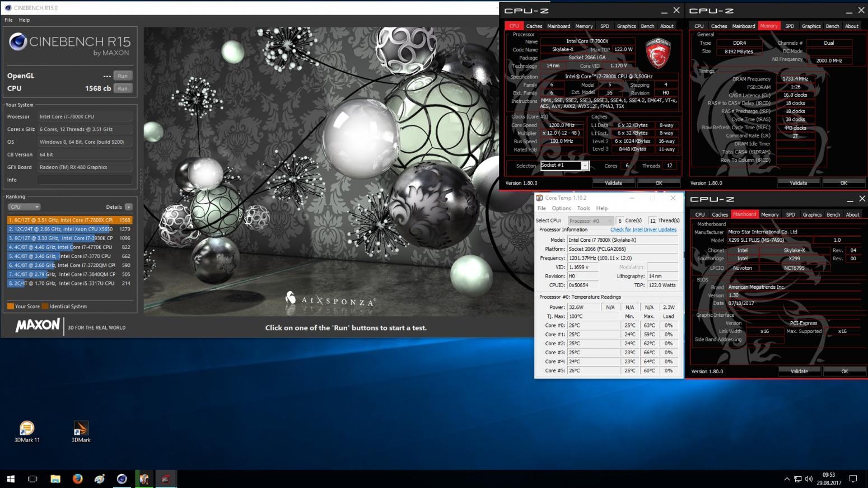Open the network status tray icon

[797, 479]
